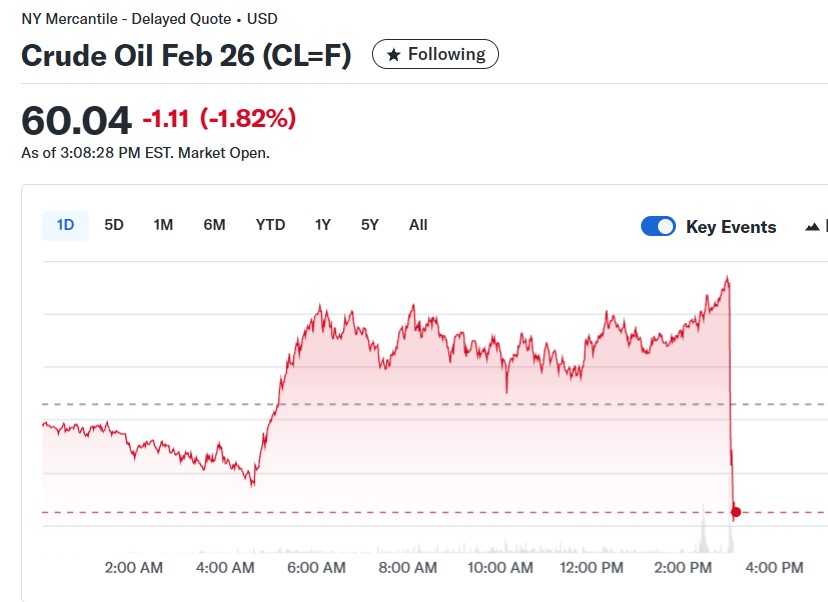View the 1Y chart range
Image resolution: width=828 pixels, height=602 pixels.
[322, 225]
